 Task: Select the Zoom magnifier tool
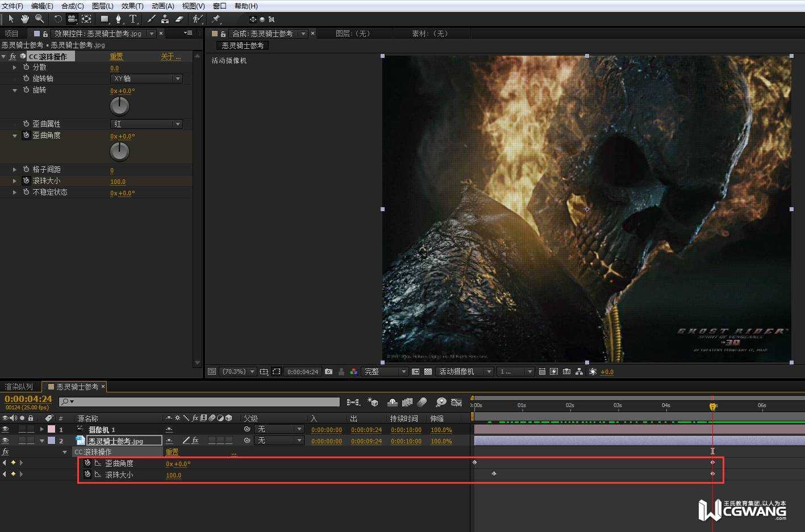point(39,19)
